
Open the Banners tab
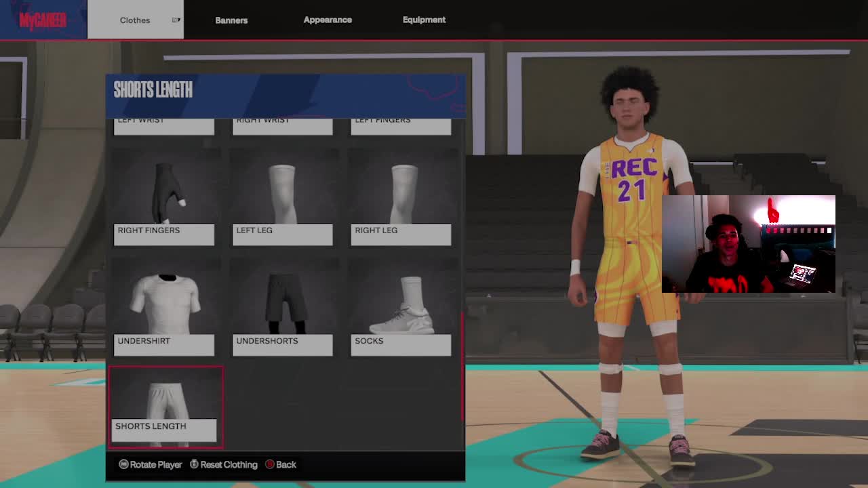coord(231,20)
